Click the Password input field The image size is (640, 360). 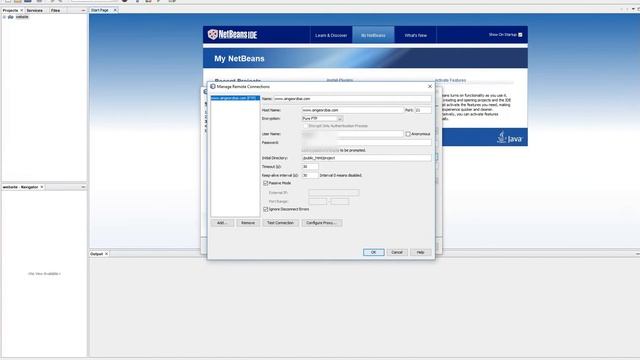click(x=366, y=142)
